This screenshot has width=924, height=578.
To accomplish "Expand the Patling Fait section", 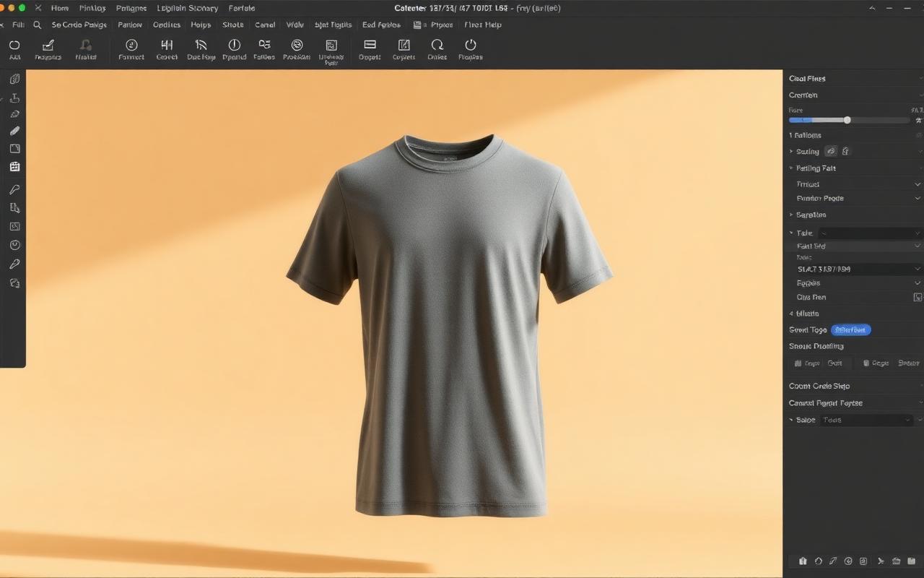I will click(x=791, y=168).
